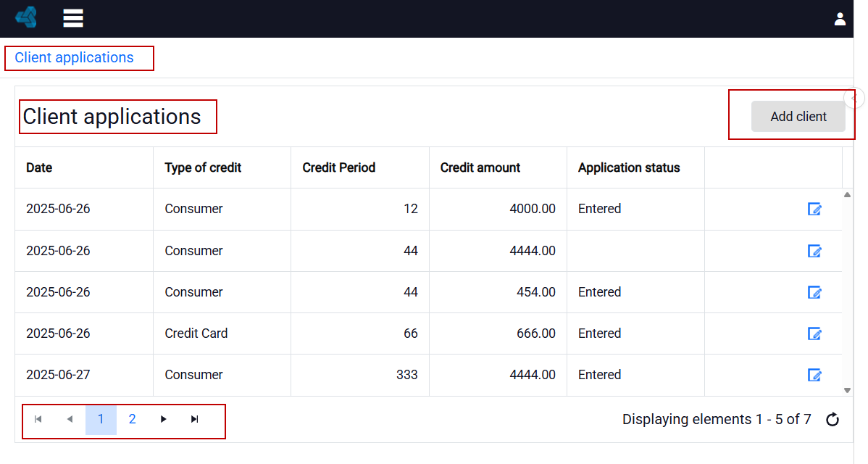The image size is (868, 464).
Task: Edit the 4000.00 credit application
Action: pyautogui.click(x=814, y=209)
